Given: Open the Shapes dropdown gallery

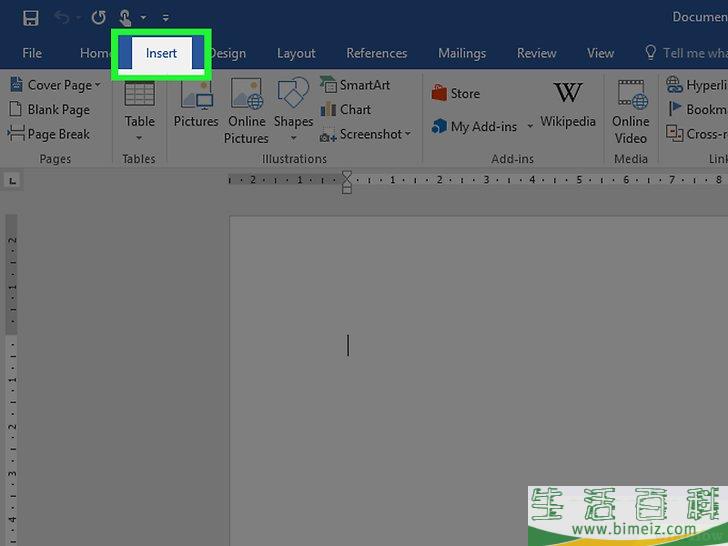Looking at the screenshot, I should 293,137.
